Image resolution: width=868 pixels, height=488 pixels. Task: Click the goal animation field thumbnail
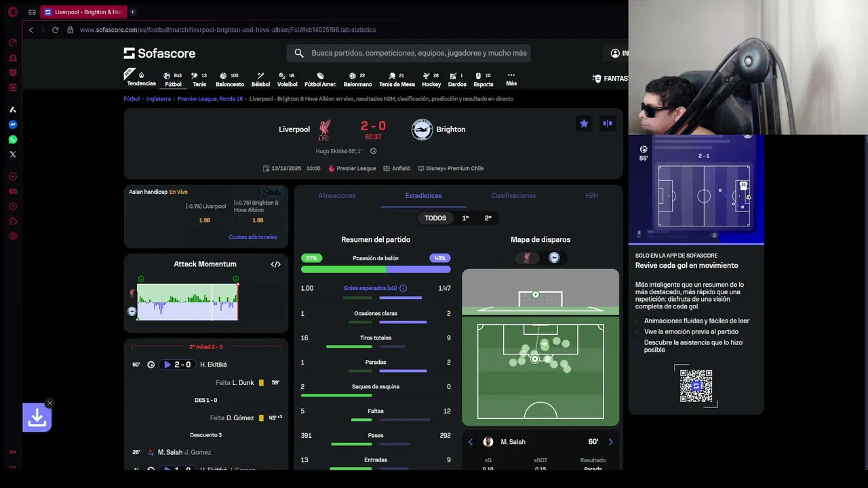pos(704,197)
